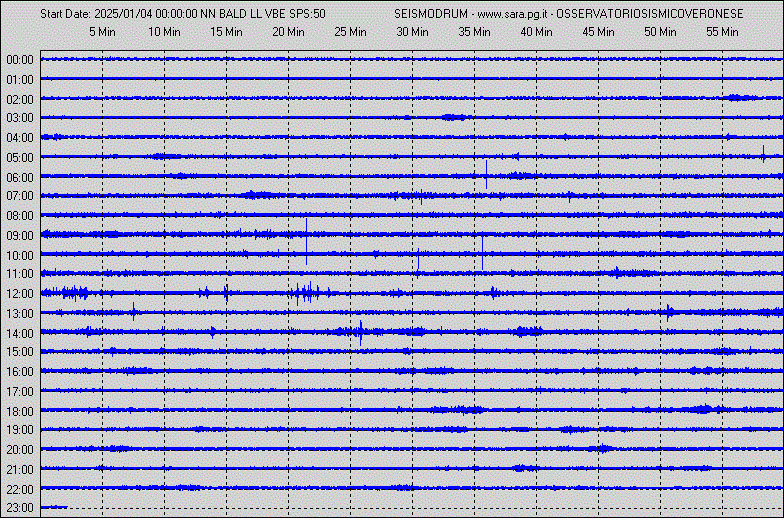Click the 20:00 hour label
This screenshot has height=518, width=784.
tap(20, 450)
